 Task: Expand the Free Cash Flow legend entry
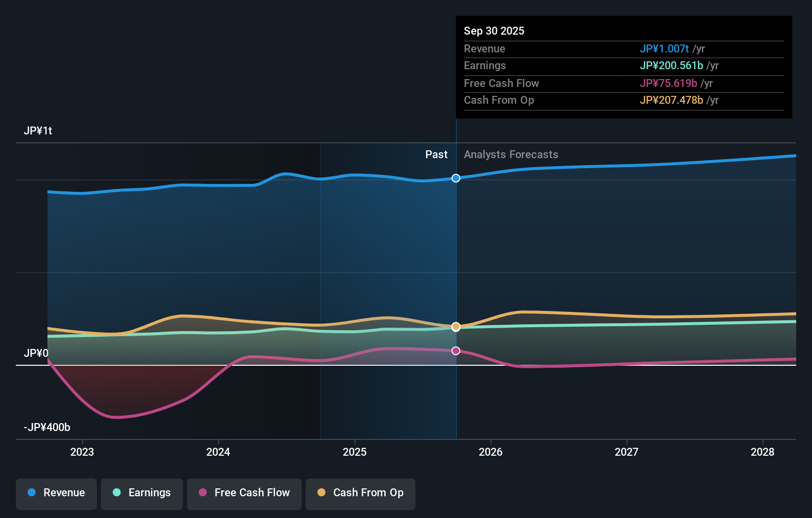(244, 493)
